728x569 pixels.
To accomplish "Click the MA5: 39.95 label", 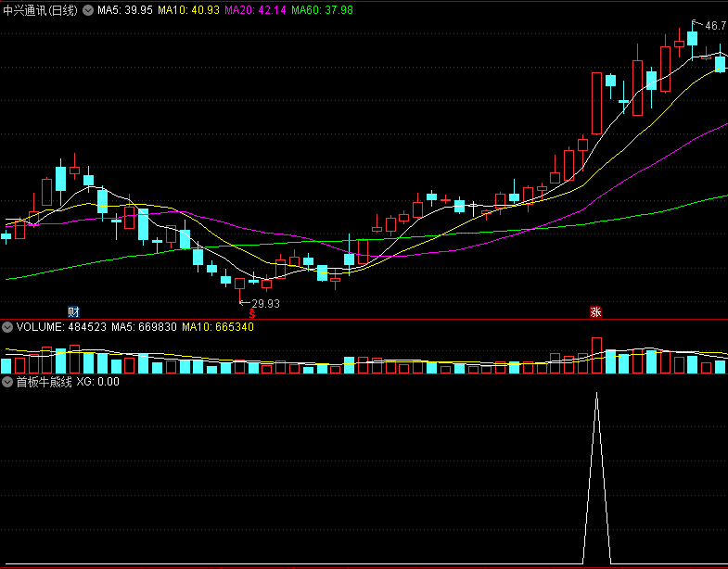I will (x=125, y=10).
